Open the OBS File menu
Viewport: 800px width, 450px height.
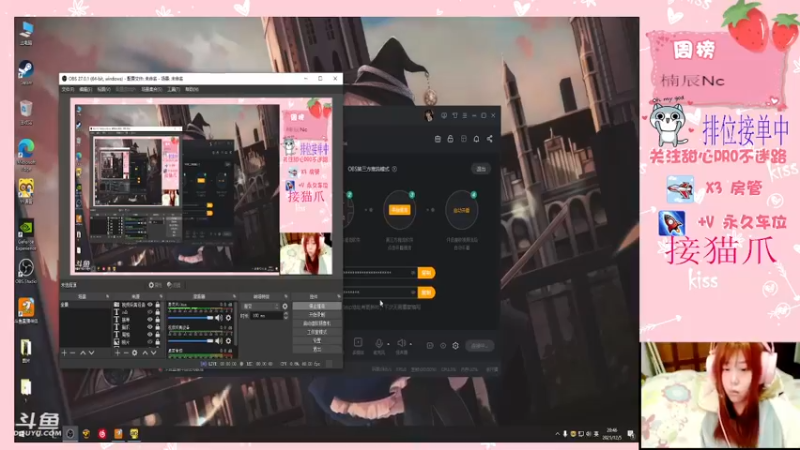67,89
